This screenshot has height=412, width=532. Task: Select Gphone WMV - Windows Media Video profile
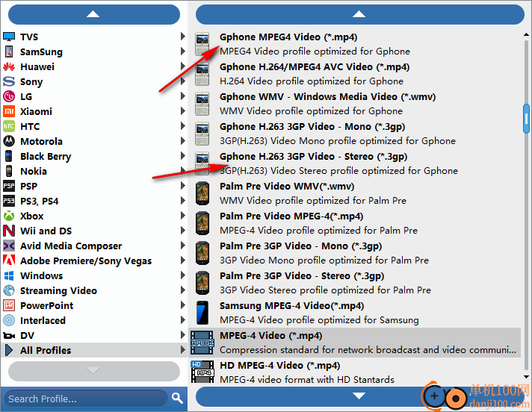tap(355, 104)
